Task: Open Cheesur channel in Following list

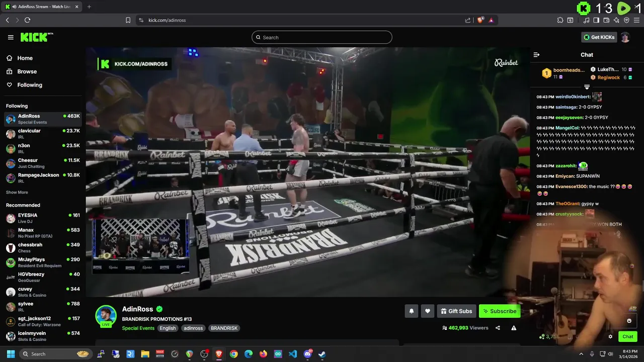Action: (x=43, y=163)
